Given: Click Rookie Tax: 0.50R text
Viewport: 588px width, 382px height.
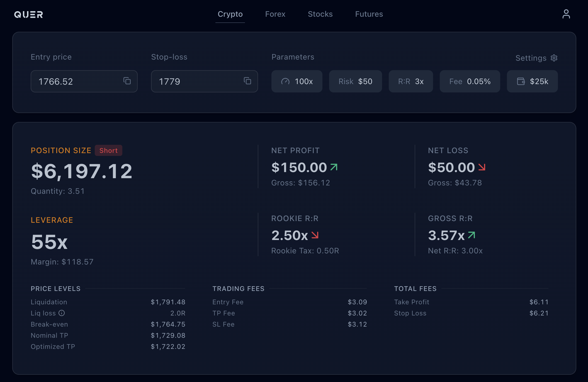Looking at the screenshot, I should pos(305,251).
